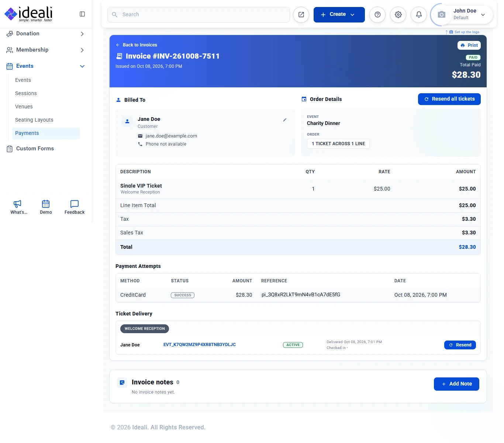Click the Single VIP Ticket line item
504x443 pixels.
[x=141, y=186]
